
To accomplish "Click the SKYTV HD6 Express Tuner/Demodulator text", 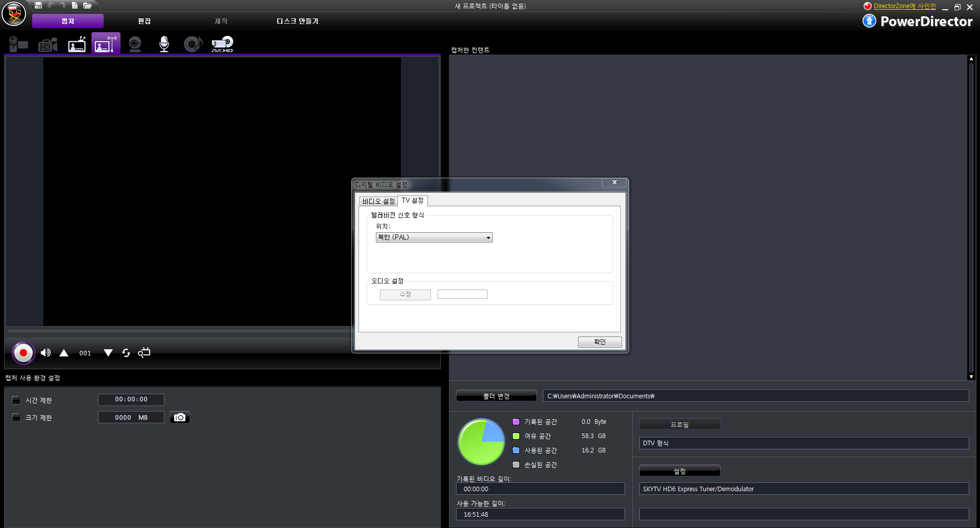I will pyautogui.click(x=698, y=489).
